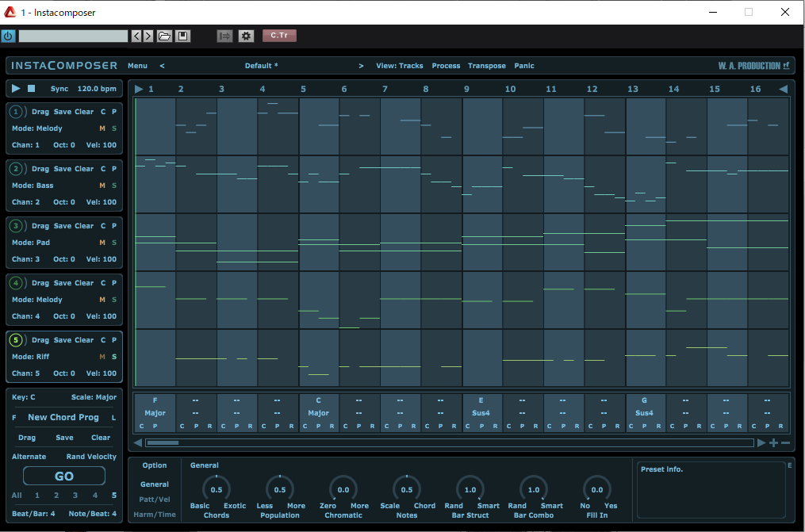Open the plugin settings gear
Image resolution: width=805 pixels, height=532 pixels.
pos(247,36)
